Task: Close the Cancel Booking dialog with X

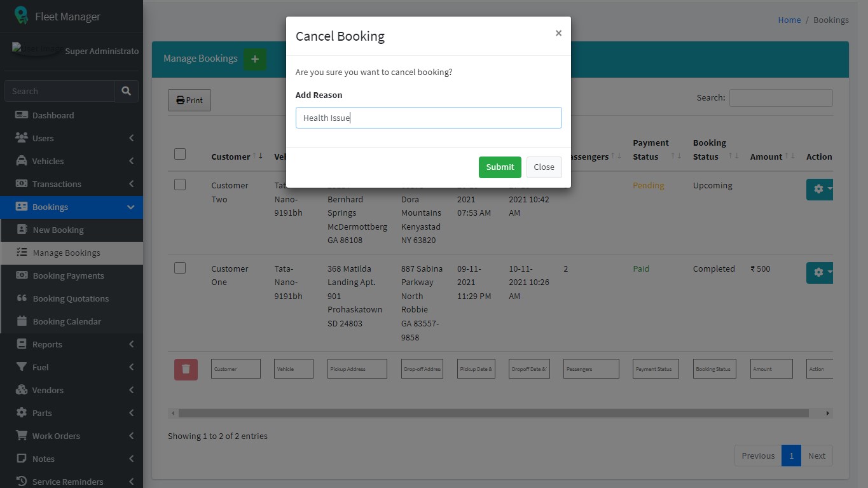Action: click(x=558, y=33)
